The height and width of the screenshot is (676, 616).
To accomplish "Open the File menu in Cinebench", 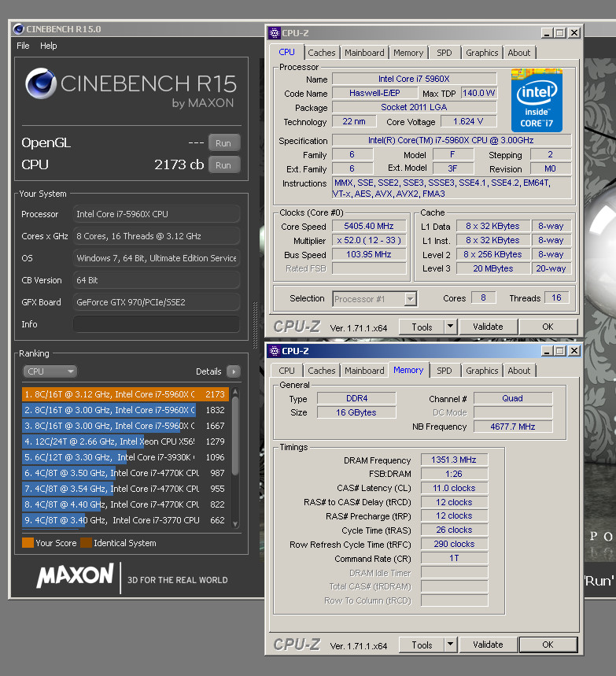I will pos(23,46).
